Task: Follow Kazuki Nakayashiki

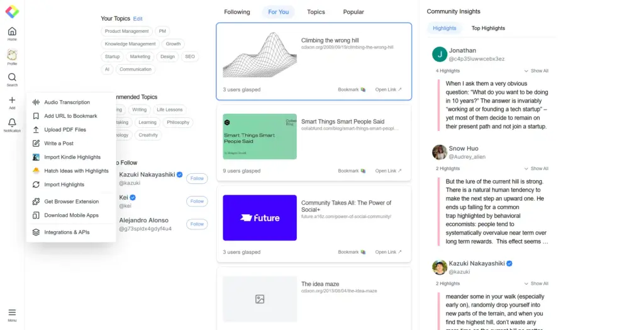Action: (197, 178)
